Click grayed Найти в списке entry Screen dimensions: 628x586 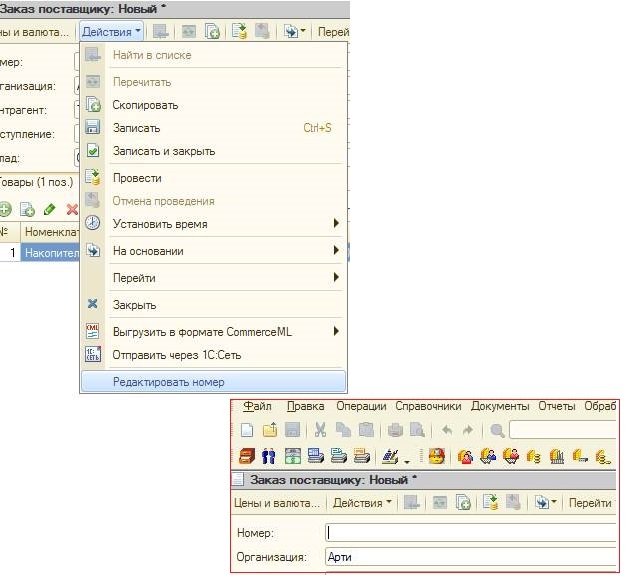(213, 55)
